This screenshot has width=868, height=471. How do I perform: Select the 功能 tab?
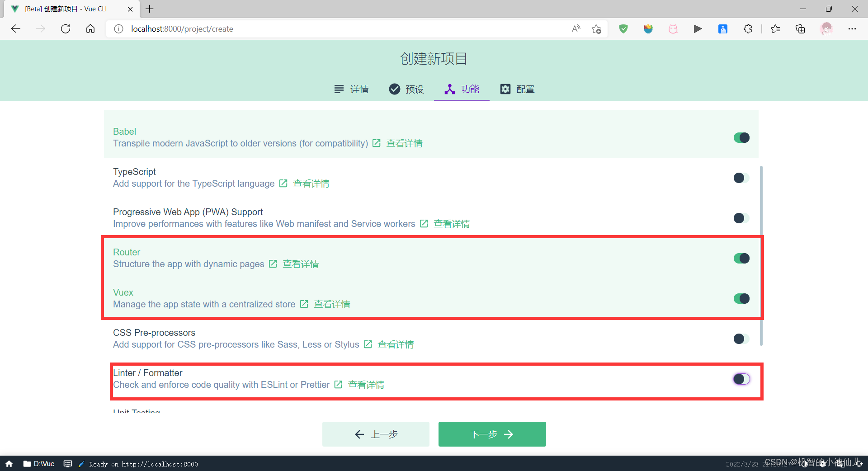tap(462, 89)
